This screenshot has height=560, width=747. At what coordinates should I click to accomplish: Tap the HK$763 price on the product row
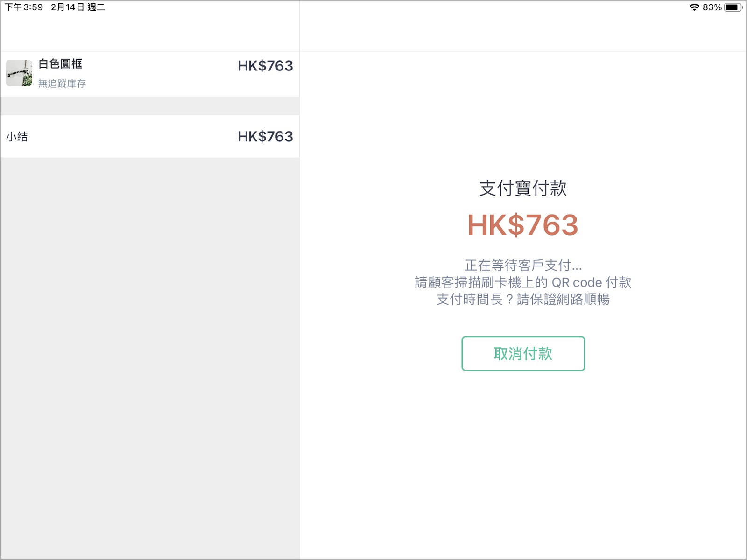265,66
